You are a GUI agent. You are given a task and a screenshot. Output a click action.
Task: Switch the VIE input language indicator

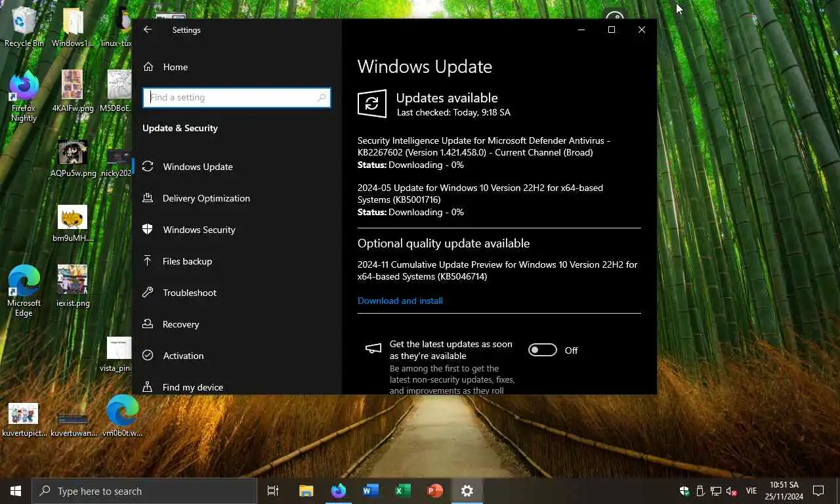(751, 491)
